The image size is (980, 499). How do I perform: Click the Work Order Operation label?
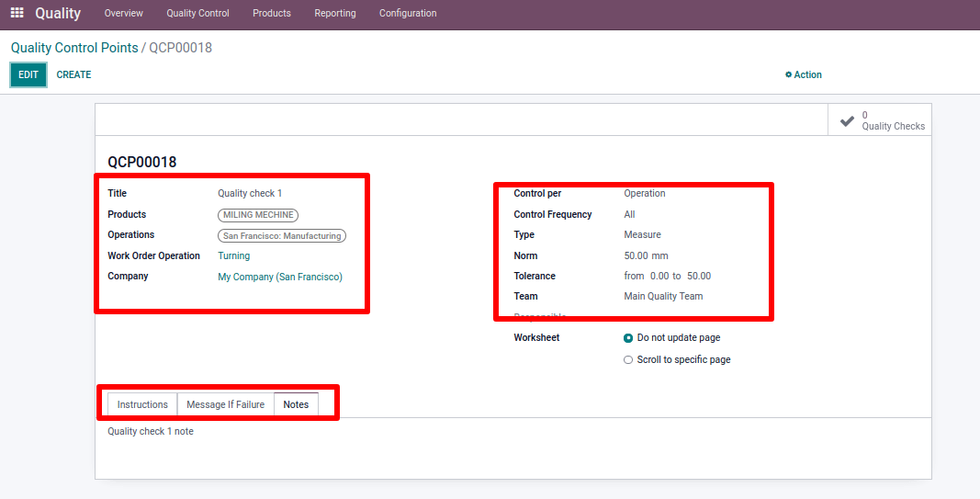tap(153, 255)
